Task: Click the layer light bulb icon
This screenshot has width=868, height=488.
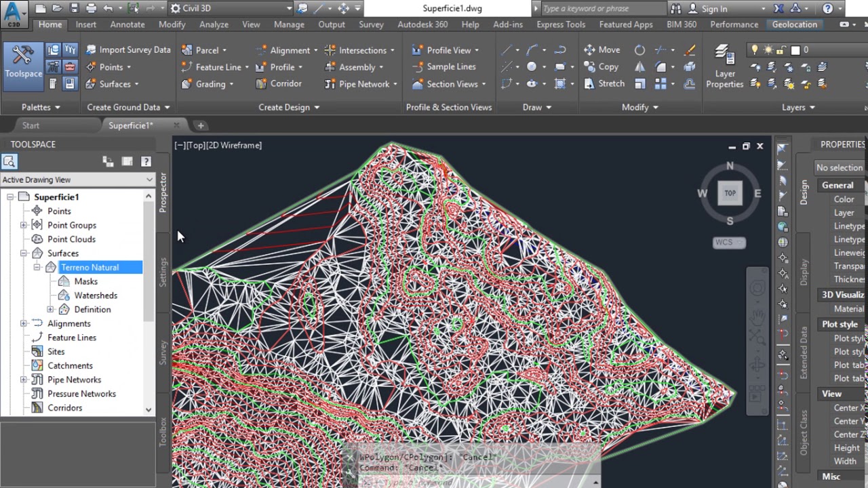Action: click(754, 50)
